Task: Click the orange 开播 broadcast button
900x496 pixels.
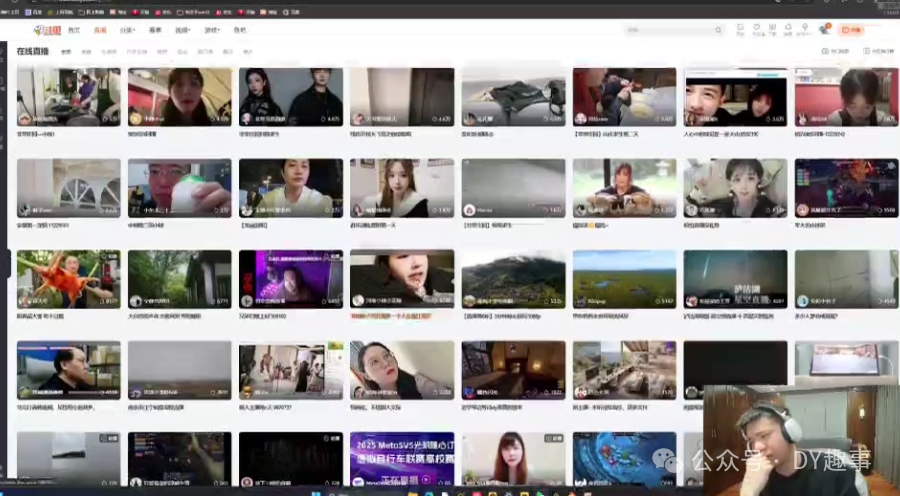Action: [851, 30]
